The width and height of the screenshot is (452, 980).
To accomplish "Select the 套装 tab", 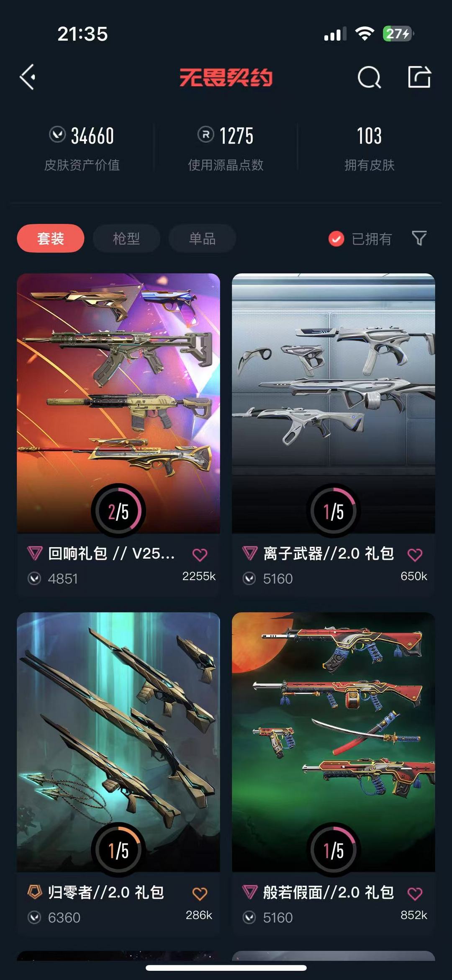I will (x=51, y=238).
